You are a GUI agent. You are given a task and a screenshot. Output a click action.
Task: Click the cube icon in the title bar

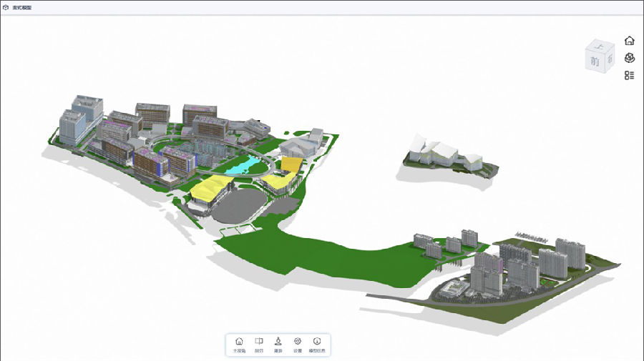tap(6, 7)
